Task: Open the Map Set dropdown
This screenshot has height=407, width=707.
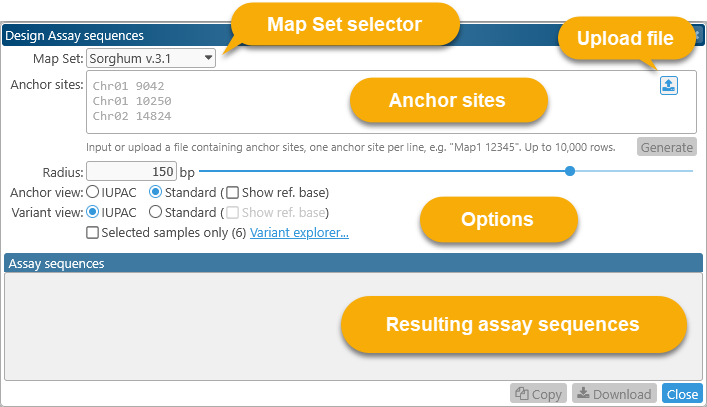Action: tap(151, 58)
